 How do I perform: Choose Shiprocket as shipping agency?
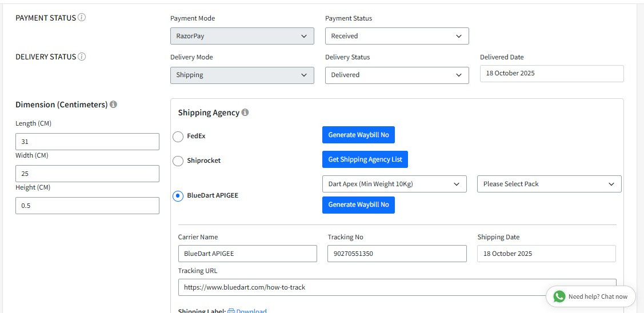point(178,161)
